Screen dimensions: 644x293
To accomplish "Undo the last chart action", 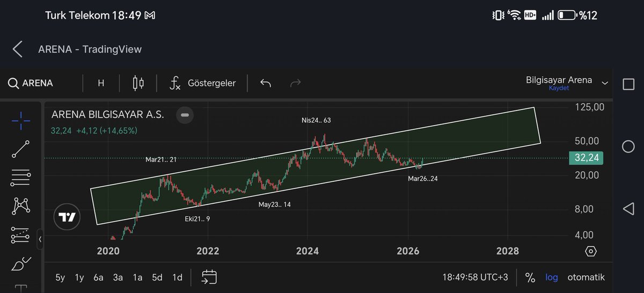I will (x=266, y=83).
